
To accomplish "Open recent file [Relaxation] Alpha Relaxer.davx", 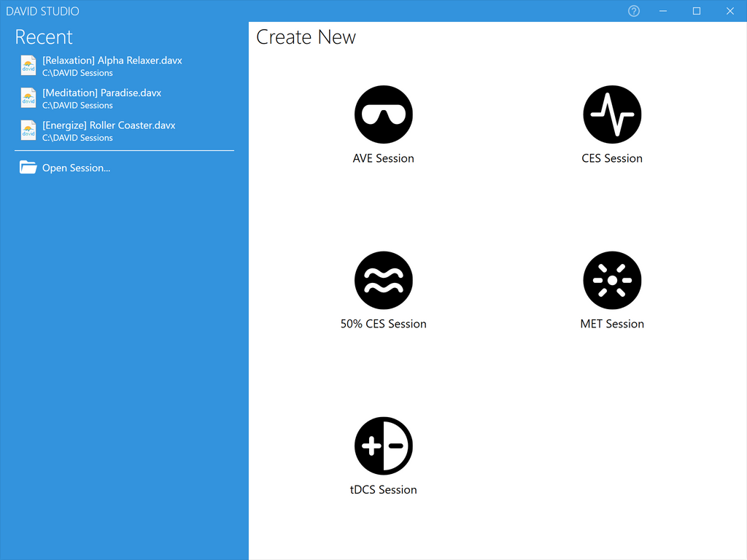I will pyautogui.click(x=112, y=61).
